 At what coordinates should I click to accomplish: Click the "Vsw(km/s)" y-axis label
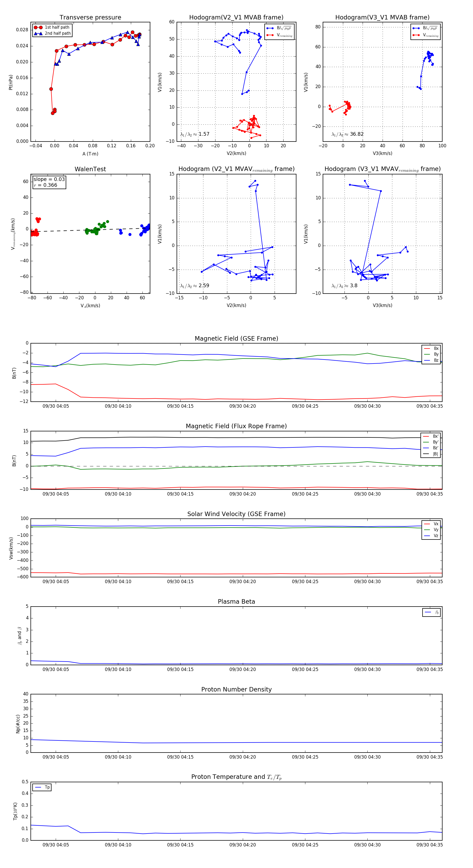11,548
